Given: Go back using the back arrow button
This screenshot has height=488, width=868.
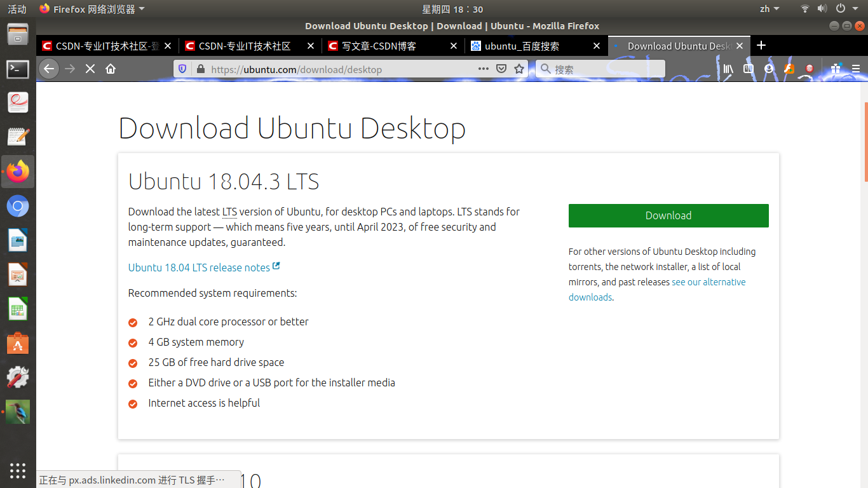Looking at the screenshot, I should click(50, 69).
